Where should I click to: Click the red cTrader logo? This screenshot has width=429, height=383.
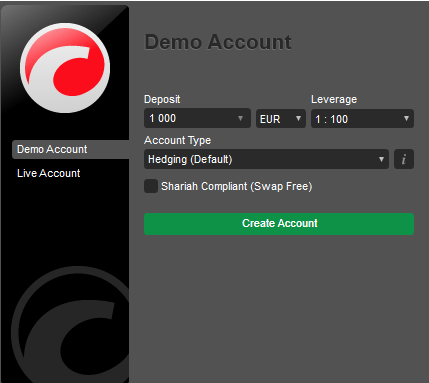[65, 68]
